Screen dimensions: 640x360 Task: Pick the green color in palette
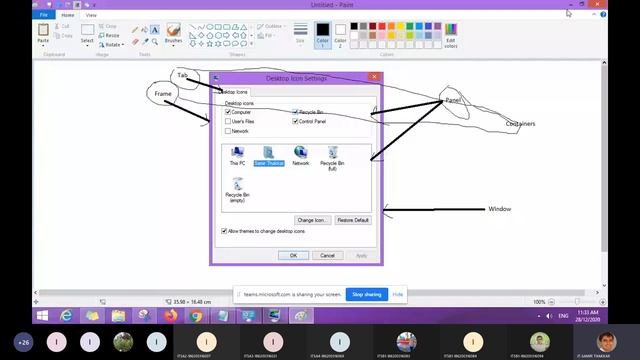click(410, 26)
